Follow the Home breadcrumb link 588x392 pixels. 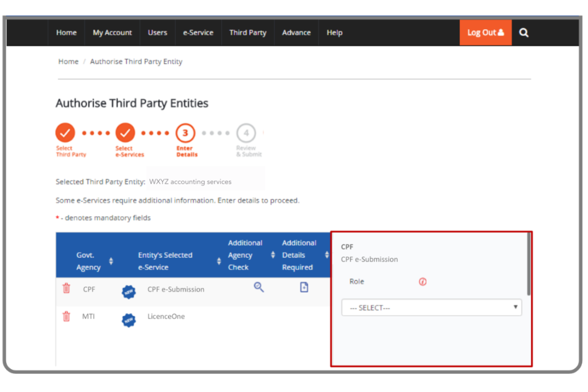pos(68,61)
